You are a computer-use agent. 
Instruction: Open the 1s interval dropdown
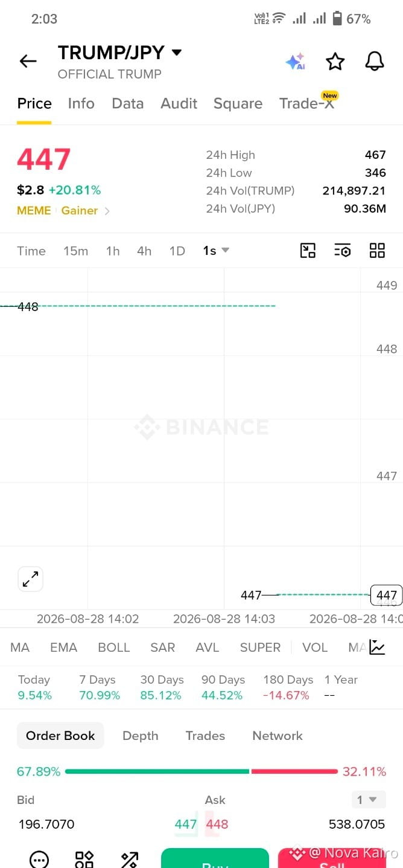point(216,251)
